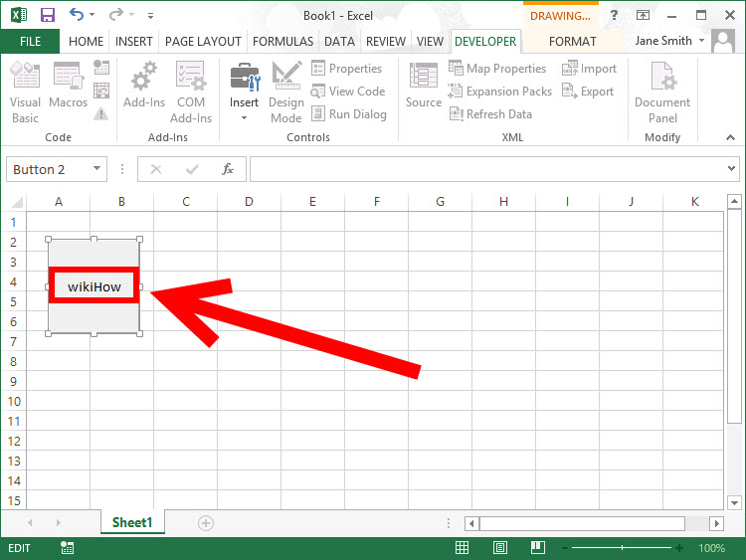
Task: Select row 10 header
Action: (14, 402)
